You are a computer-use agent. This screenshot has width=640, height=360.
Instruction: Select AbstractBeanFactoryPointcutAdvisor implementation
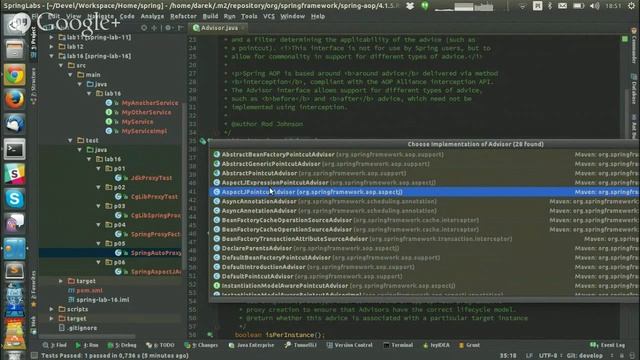(x=424, y=154)
